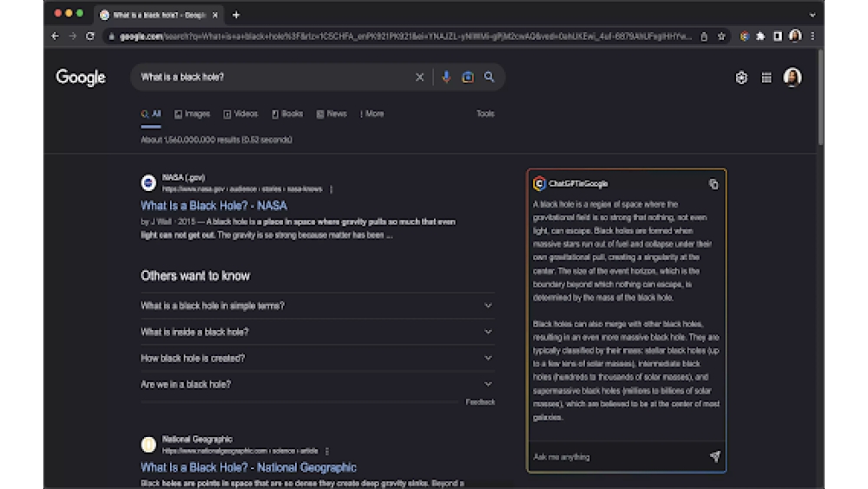This screenshot has height=489, width=868.
Task: Expand 'How black hole is created?'
Action: tap(317, 359)
